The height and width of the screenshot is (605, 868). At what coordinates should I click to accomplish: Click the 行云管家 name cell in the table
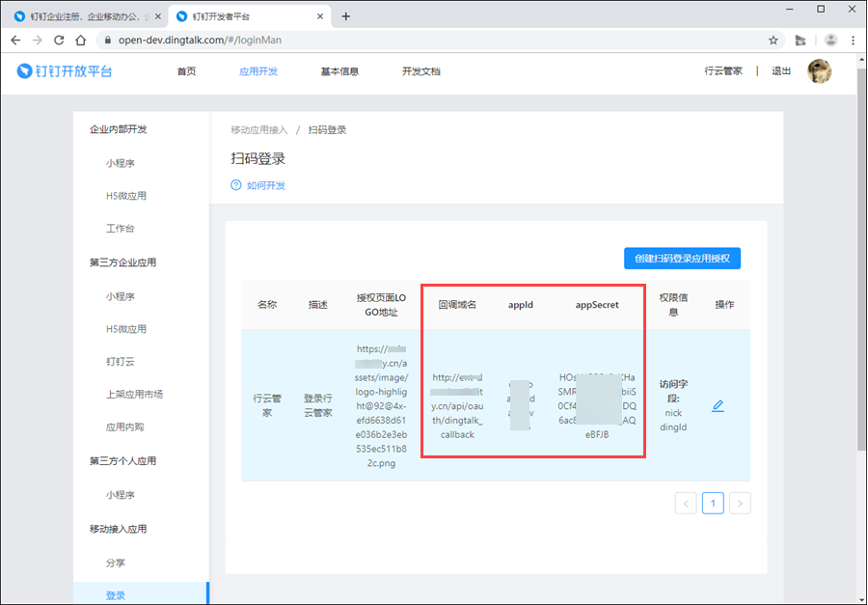267,405
